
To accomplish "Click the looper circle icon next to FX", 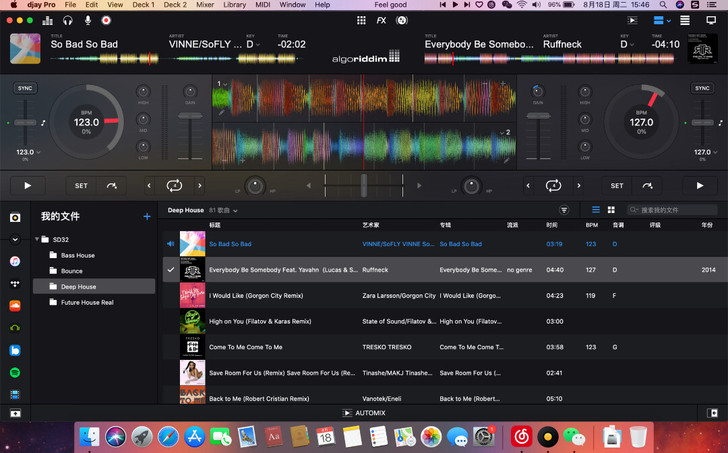I will coord(402,20).
